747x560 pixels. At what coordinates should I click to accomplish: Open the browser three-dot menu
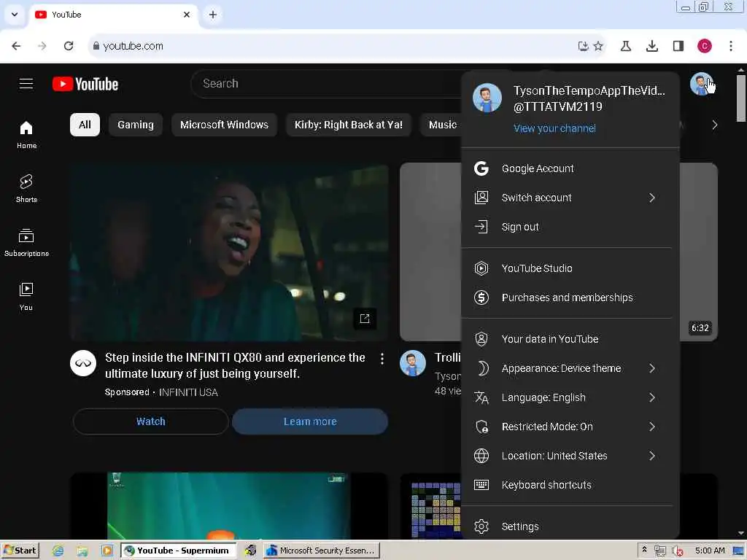[x=731, y=46]
